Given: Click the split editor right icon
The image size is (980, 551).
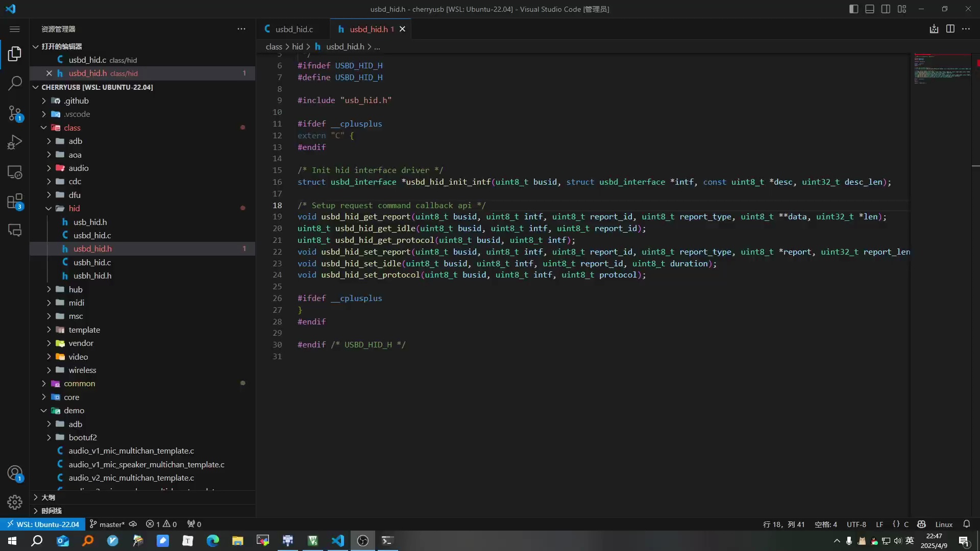Looking at the screenshot, I should point(950,29).
